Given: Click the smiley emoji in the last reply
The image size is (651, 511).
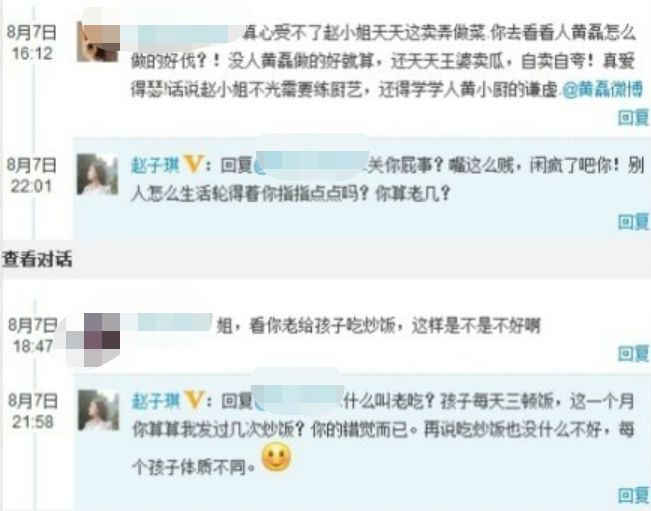Looking at the screenshot, I should pos(276,457).
